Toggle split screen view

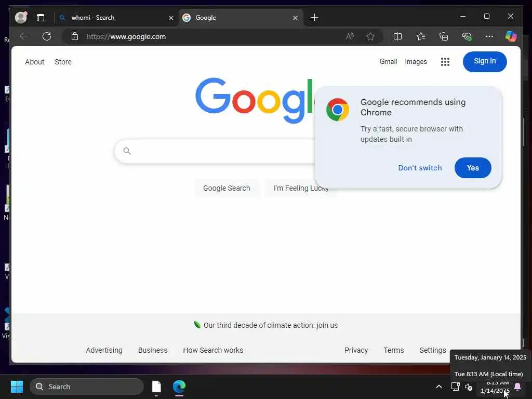[397, 36]
